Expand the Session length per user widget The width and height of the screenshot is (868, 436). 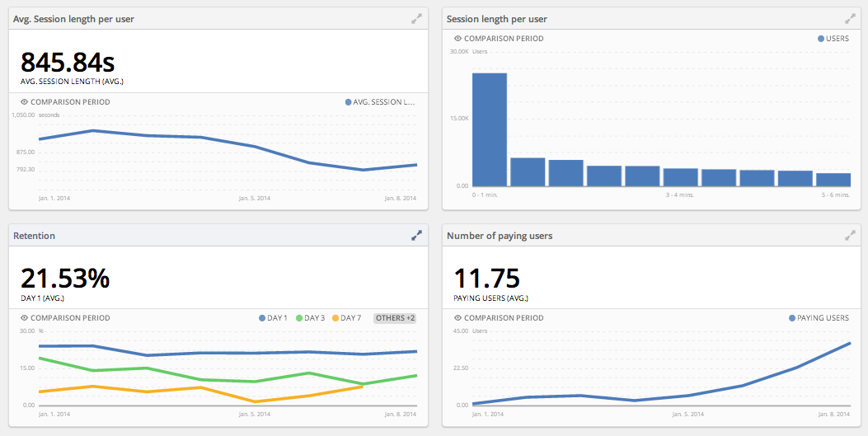pos(850,18)
